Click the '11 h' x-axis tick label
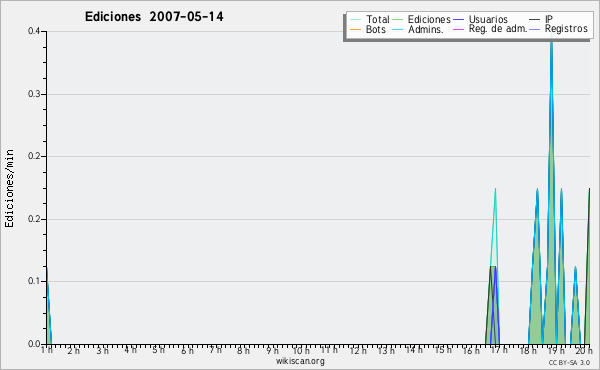Image resolution: width=600 pixels, height=370 pixels. pyautogui.click(x=329, y=350)
